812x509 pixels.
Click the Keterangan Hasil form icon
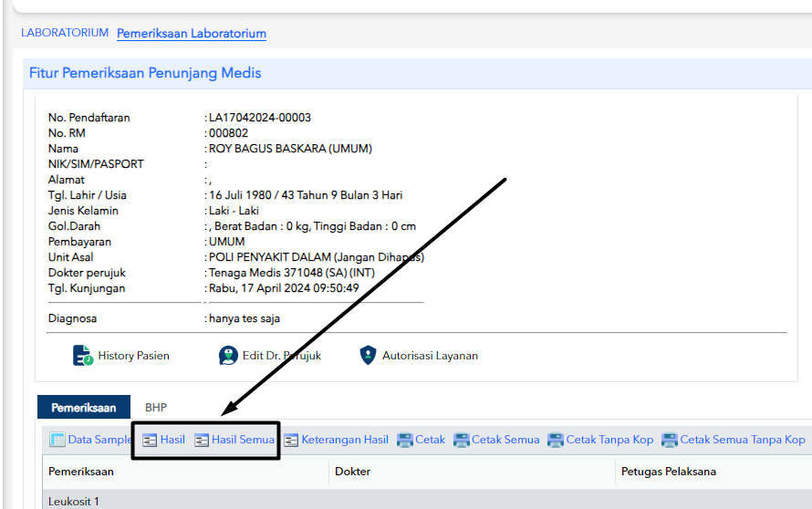pos(291,441)
